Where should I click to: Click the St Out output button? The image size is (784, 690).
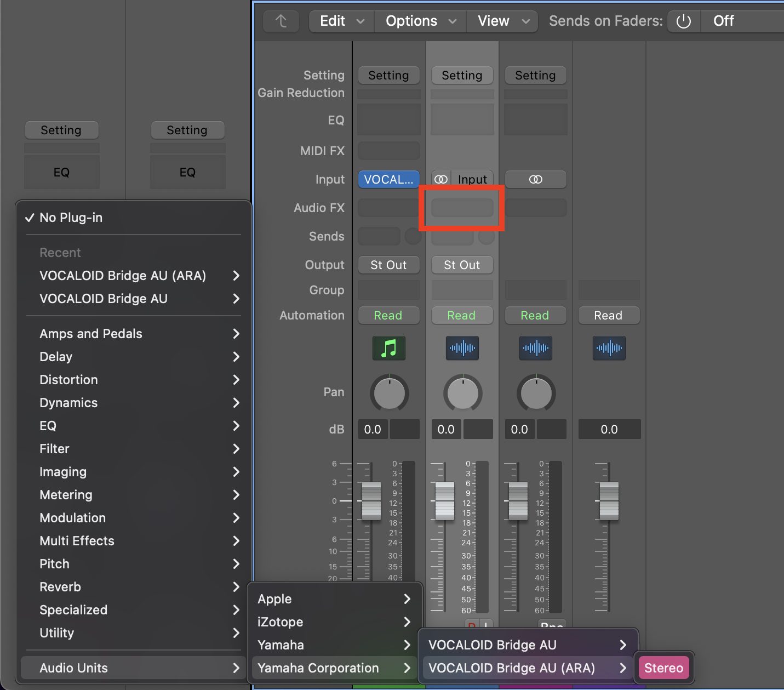388,265
